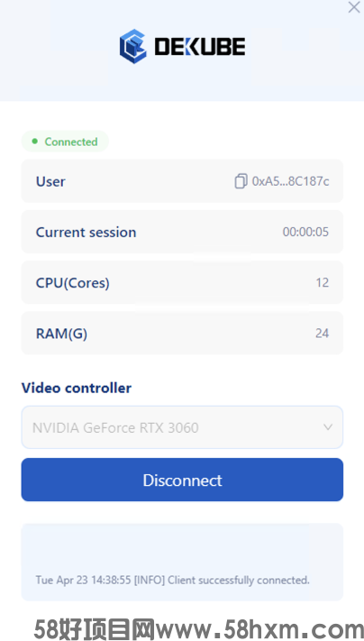
Task: Click the DEKUBE cube logo icon
Action: tap(132, 46)
